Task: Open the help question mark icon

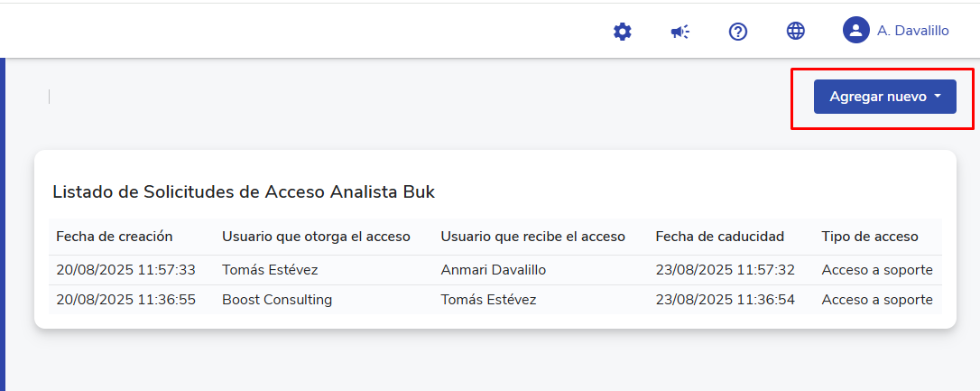Action: pos(738,32)
